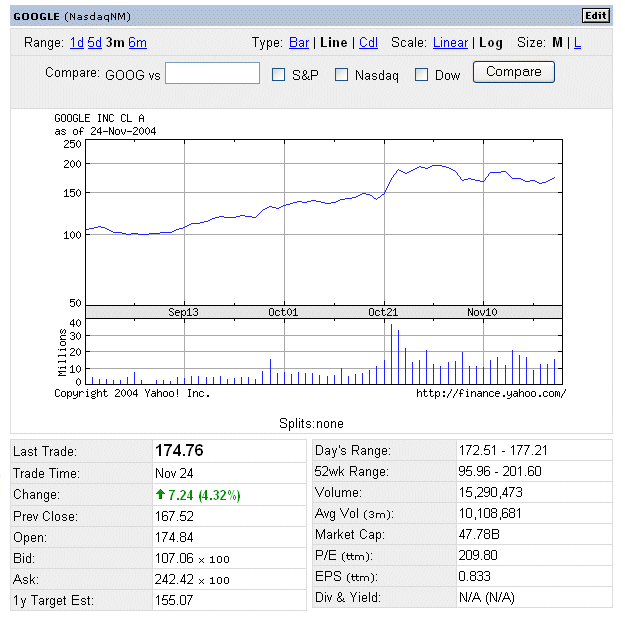Viewport: 625px width, 621px height.
Task: Choose size M option
Action: click(x=557, y=42)
